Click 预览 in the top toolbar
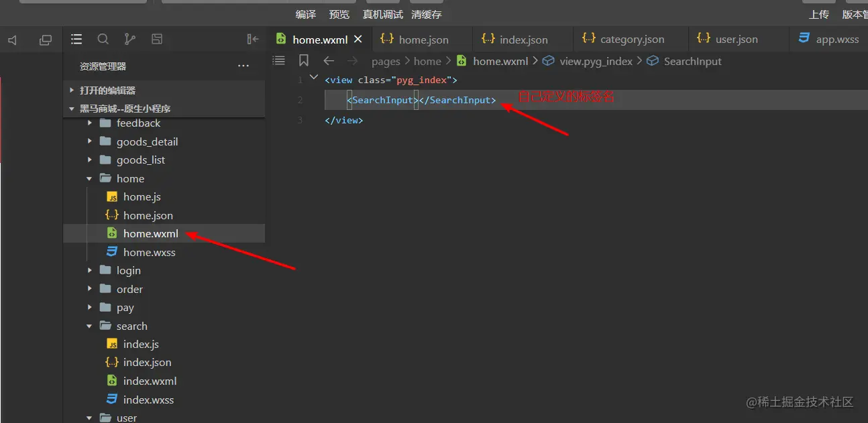The image size is (868, 423). point(339,14)
